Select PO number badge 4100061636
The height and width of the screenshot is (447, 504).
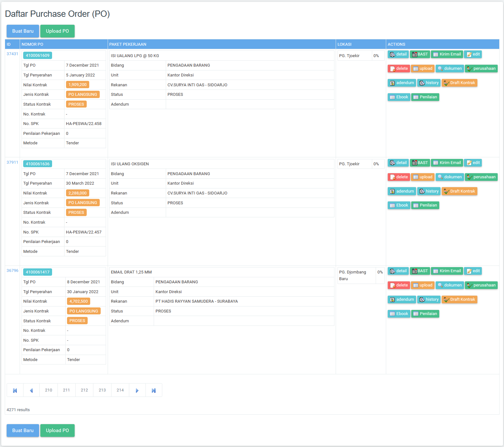37,164
